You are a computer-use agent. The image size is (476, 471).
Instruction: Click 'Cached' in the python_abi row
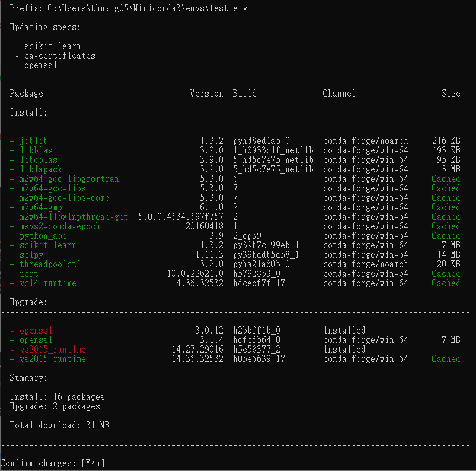tap(446, 236)
